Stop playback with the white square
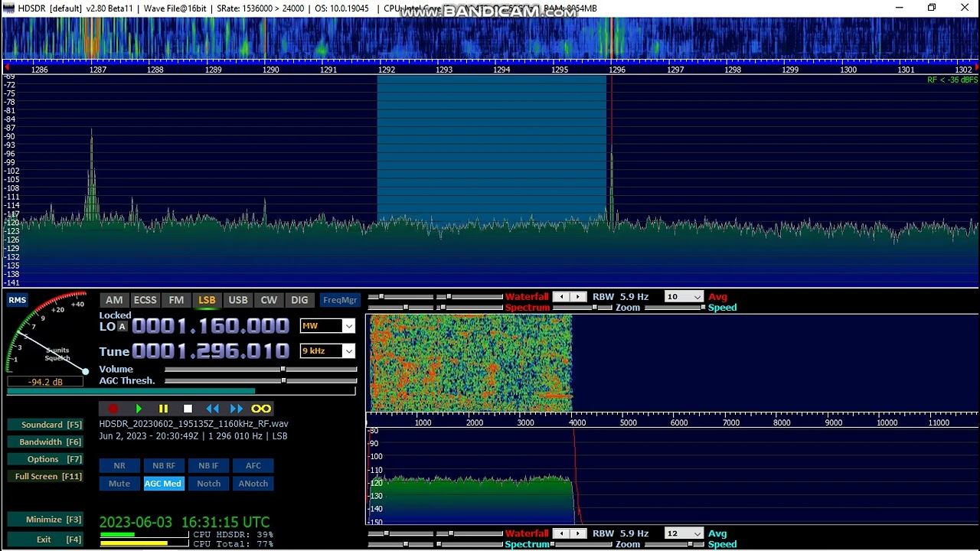The image size is (980, 551). point(188,409)
